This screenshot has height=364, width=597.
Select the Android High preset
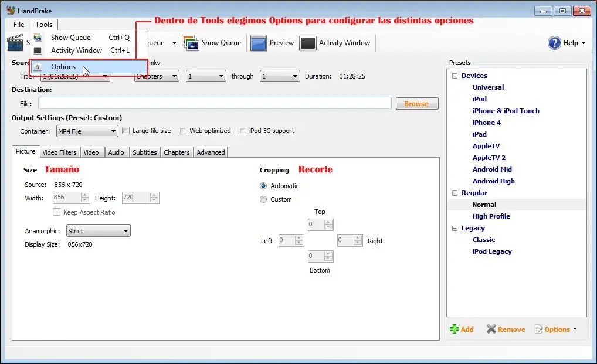tap(493, 181)
